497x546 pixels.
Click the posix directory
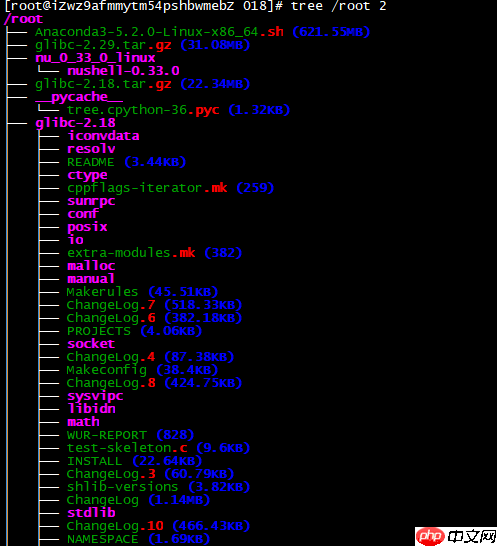(x=87, y=227)
